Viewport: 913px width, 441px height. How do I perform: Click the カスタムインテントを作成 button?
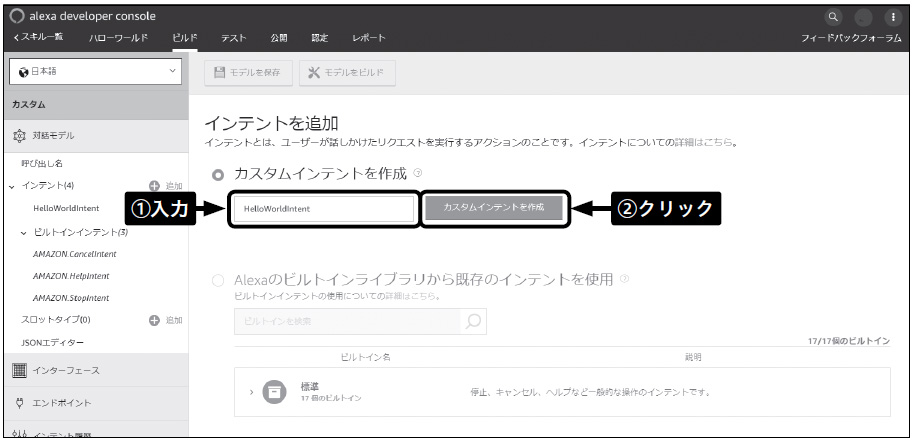tap(494, 207)
